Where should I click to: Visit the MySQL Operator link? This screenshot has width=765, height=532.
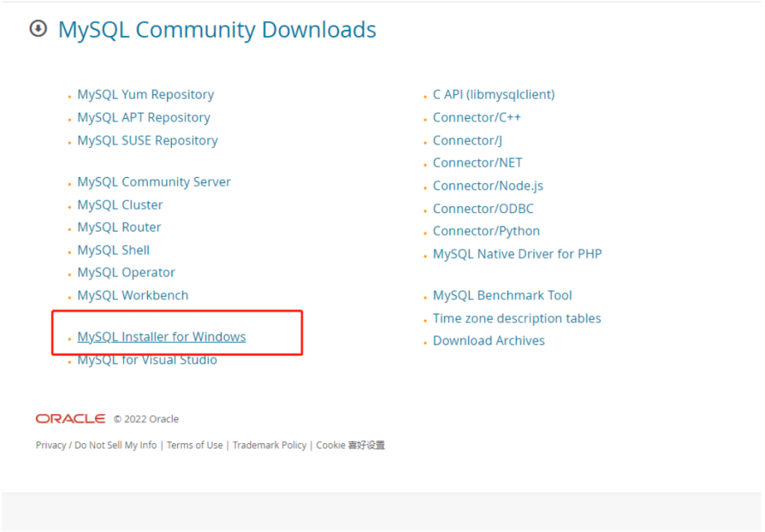pyautogui.click(x=126, y=272)
